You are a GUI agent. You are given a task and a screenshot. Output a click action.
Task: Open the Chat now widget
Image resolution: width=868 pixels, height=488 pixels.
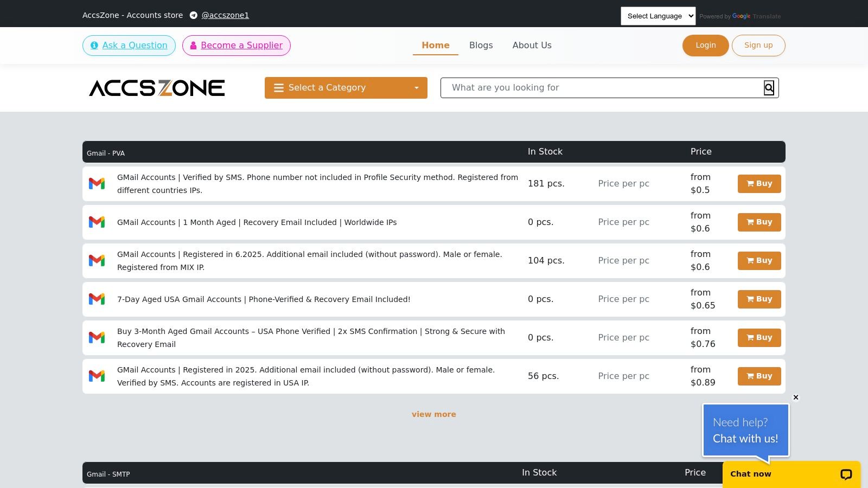click(x=792, y=474)
